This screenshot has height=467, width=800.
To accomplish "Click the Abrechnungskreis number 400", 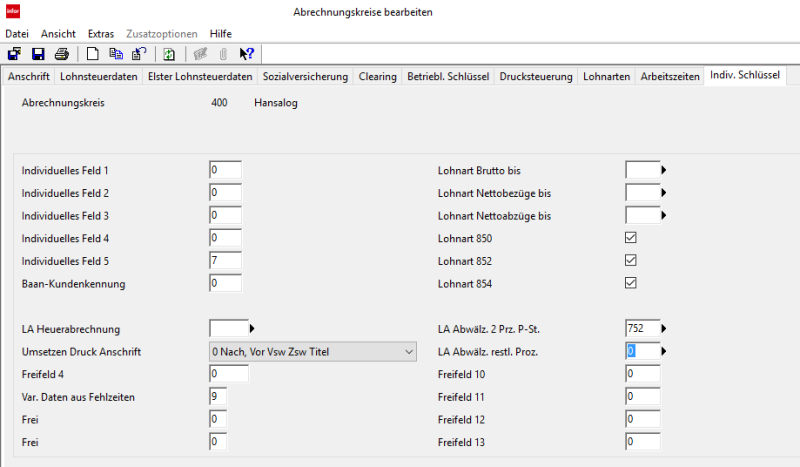I will point(219,103).
